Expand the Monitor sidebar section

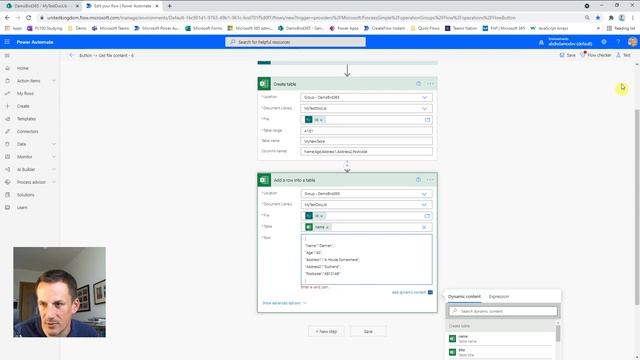pos(53,157)
